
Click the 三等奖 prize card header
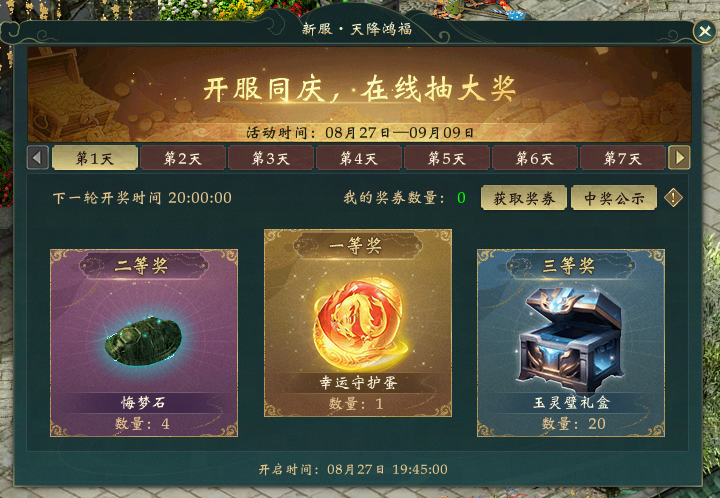[571, 265]
